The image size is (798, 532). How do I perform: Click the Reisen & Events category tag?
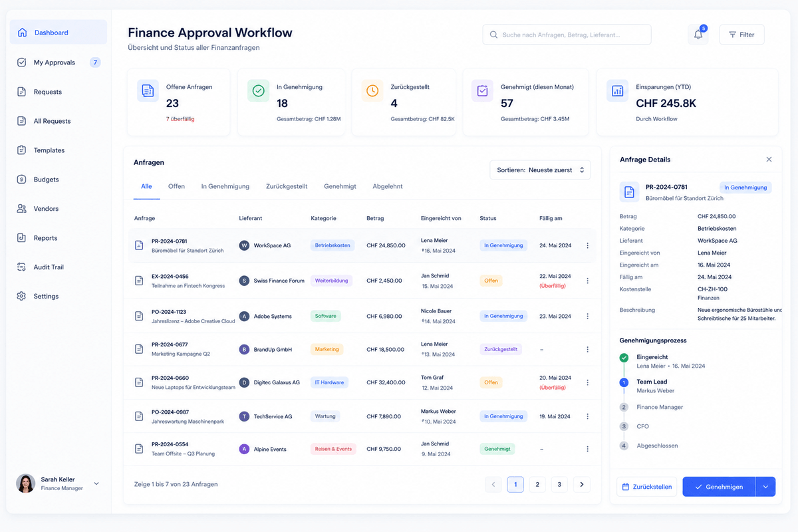pos(333,449)
